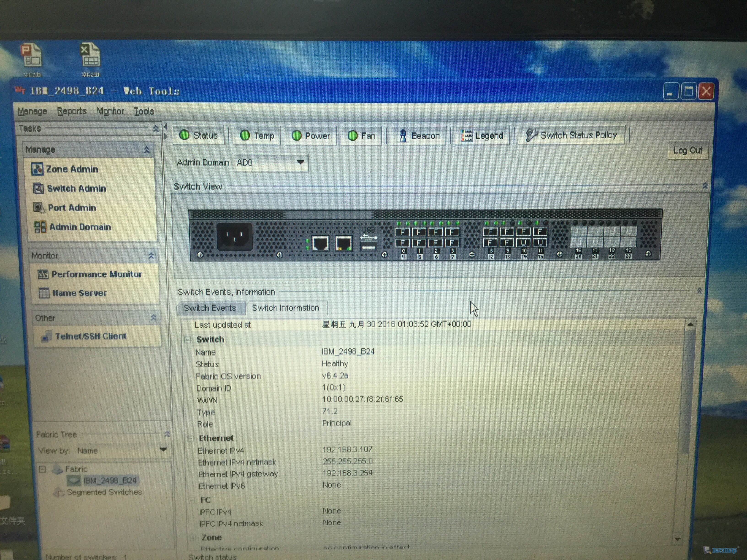Open Performance Monitor
Image resolution: width=747 pixels, height=560 pixels.
click(x=96, y=275)
